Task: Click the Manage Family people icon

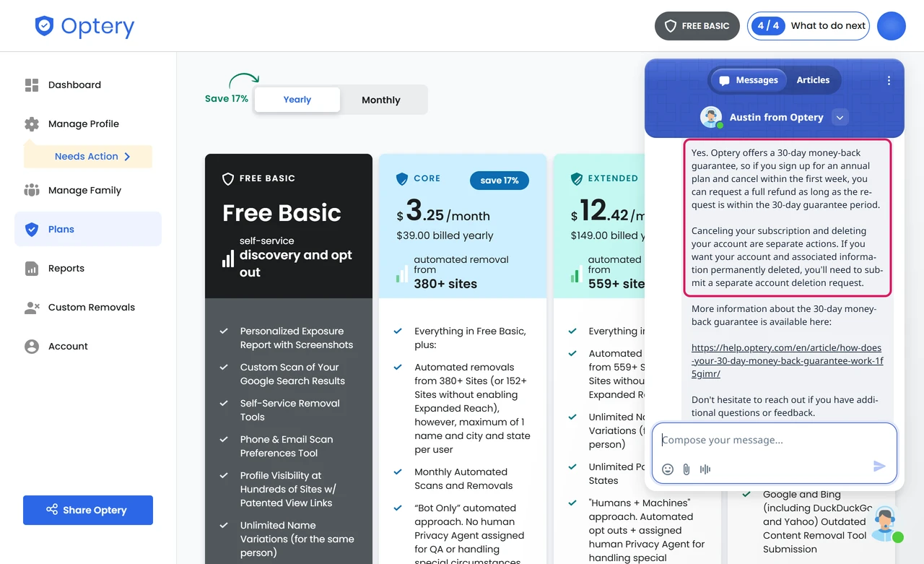Action: (x=32, y=191)
